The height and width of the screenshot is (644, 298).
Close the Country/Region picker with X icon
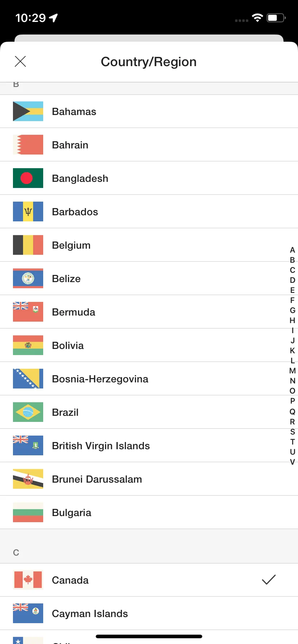20,61
